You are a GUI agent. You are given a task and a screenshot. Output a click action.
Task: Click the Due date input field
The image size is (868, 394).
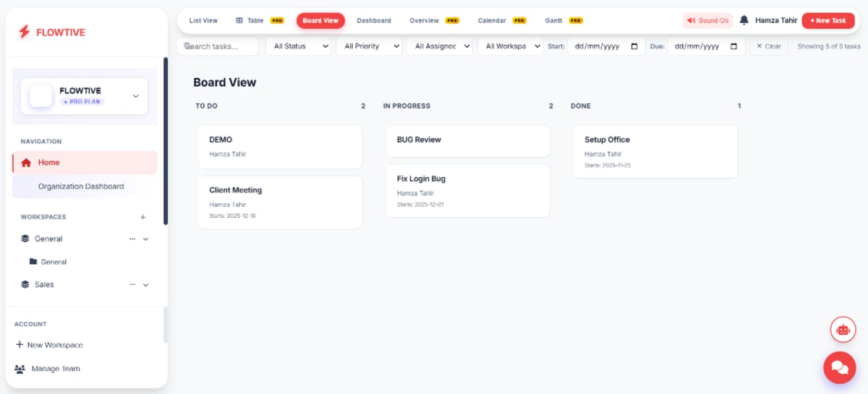(706, 46)
